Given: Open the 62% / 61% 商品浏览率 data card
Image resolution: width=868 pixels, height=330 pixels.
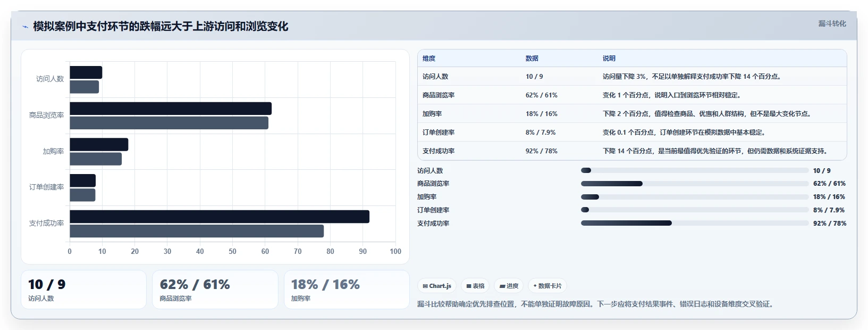Looking at the screenshot, I should pos(215,290).
